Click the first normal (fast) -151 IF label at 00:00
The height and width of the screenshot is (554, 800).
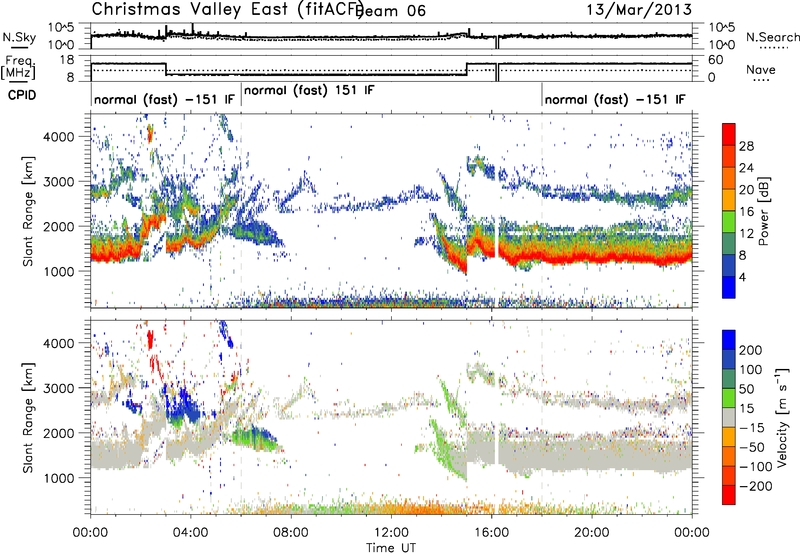coord(164,100)
